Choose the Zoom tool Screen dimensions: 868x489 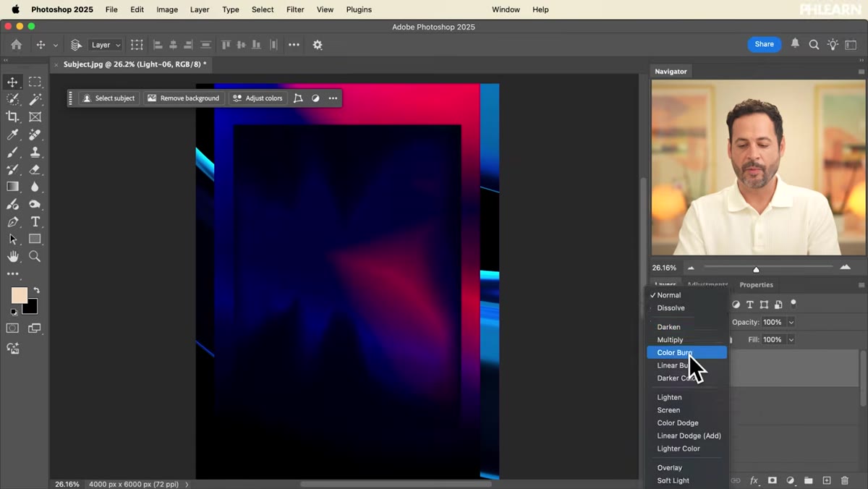35,256
